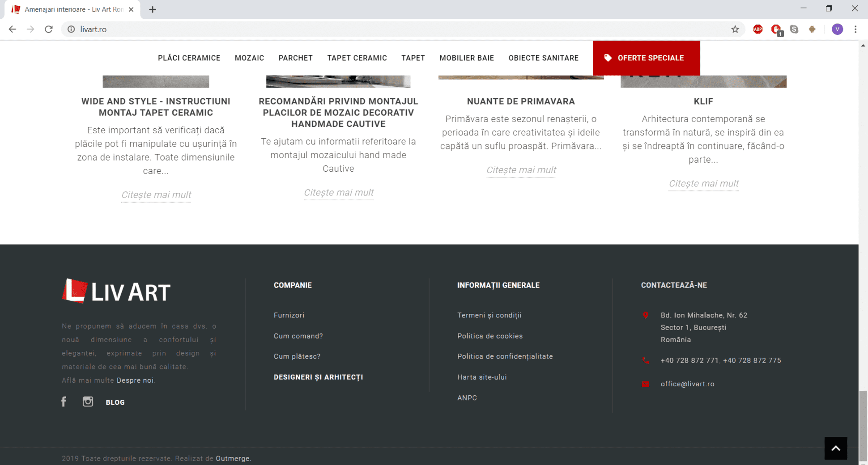Open a new browser tab
The image size is (868, 465).
[153, 9]
